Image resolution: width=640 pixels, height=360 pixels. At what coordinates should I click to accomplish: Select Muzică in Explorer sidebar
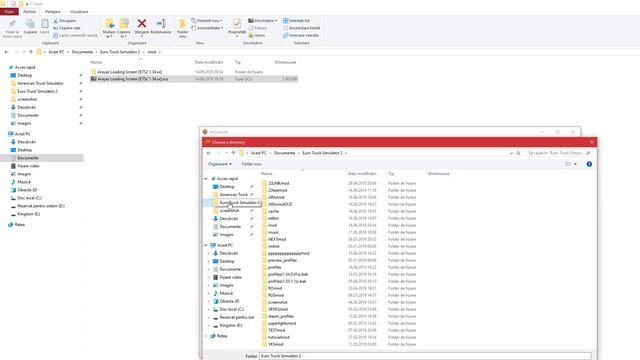[24, 182]
